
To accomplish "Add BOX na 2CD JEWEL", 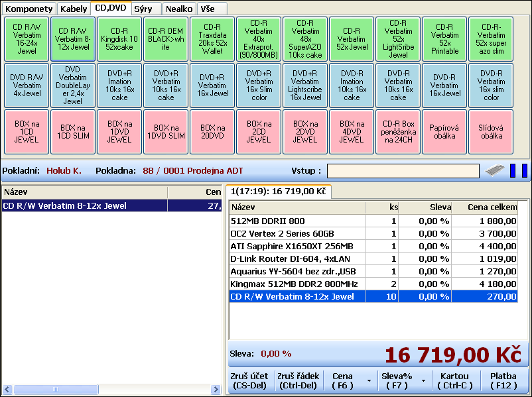I will (x=259, y=132).
